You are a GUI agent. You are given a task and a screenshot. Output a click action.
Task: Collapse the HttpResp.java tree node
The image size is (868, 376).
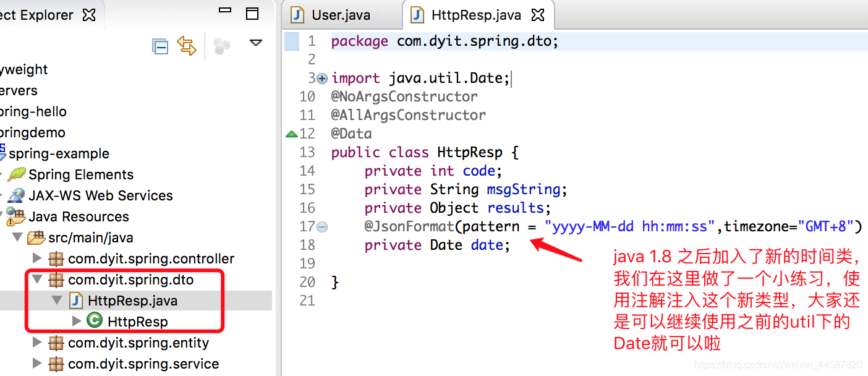point(57,301)
